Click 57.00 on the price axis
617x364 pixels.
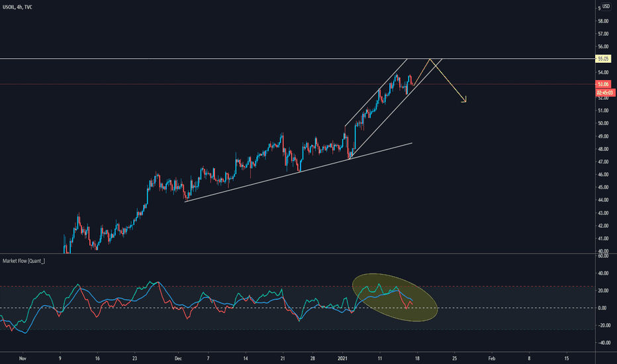click(x=603, y=34)
